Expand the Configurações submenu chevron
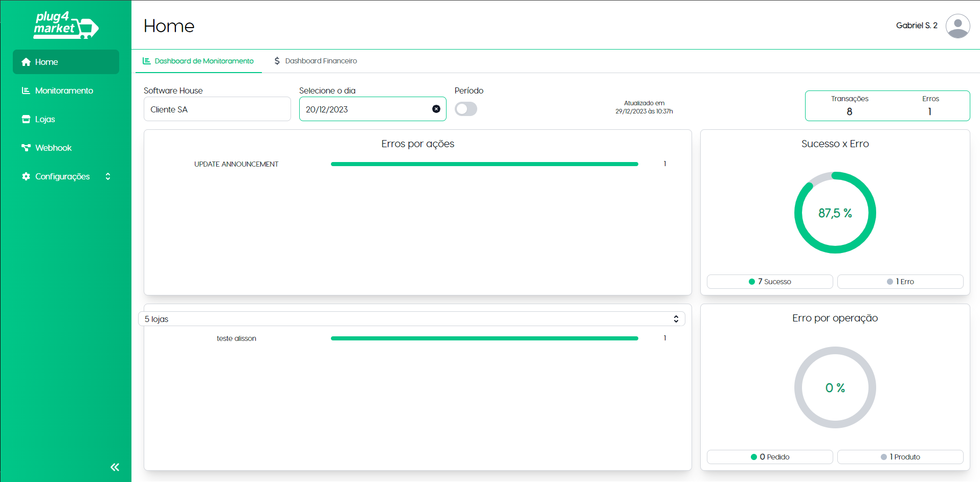Viewport: 980px width, 482px height. click(x=108, y=176)
